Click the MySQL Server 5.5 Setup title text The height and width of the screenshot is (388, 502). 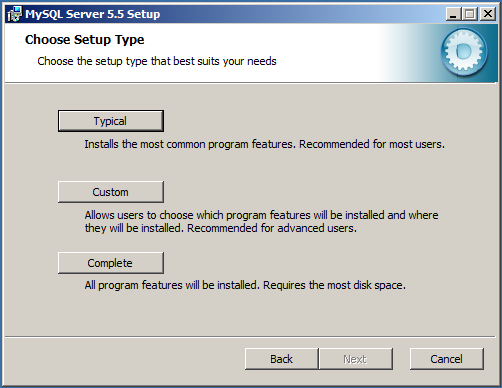pos(93,14)
